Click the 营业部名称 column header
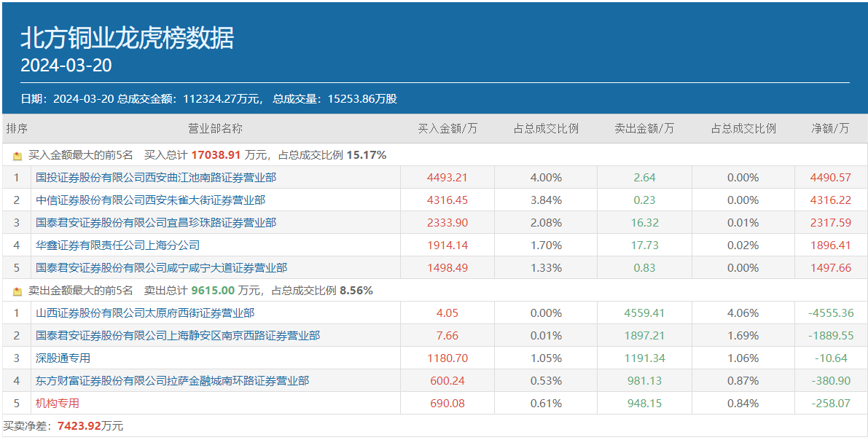The width and height of the screenshot is (868, 440). (215, 128)
